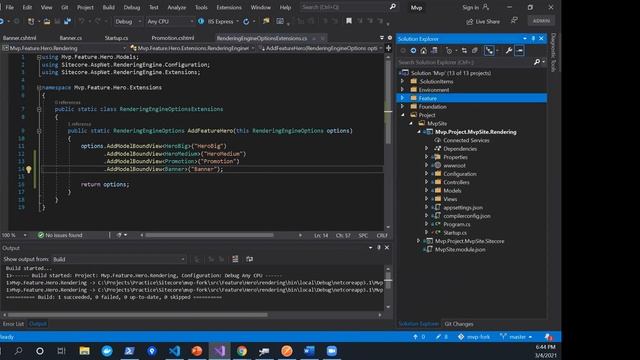
Task: Click the Solution Explorer search magnifier icon
Action: click(537, 62)
